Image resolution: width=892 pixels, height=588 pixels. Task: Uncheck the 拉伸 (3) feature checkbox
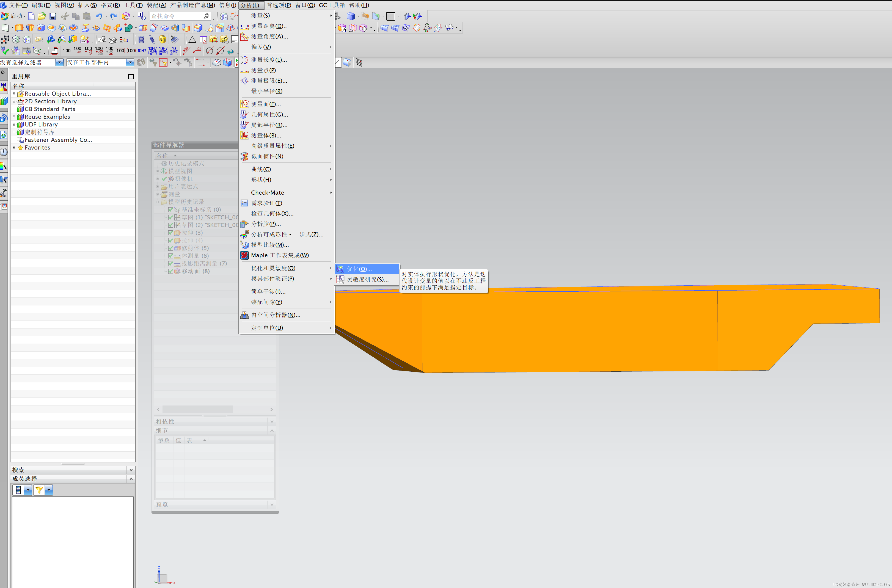(171, 233)
